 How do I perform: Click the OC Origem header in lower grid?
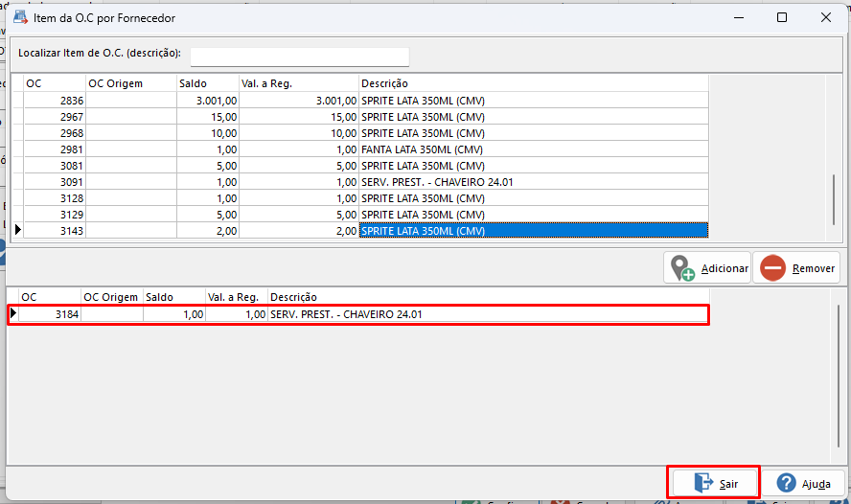point(112,297)
